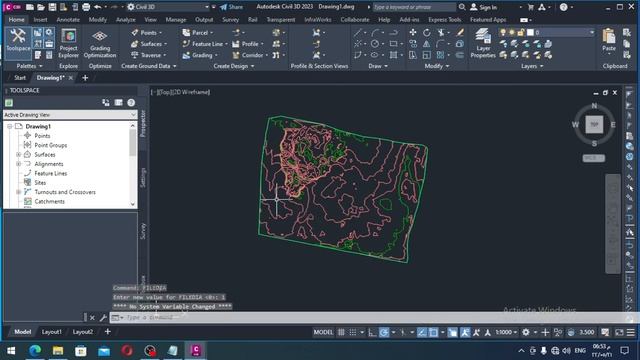
Task: Click the Save icon in quick access toolbar
Action: (52, 7)
